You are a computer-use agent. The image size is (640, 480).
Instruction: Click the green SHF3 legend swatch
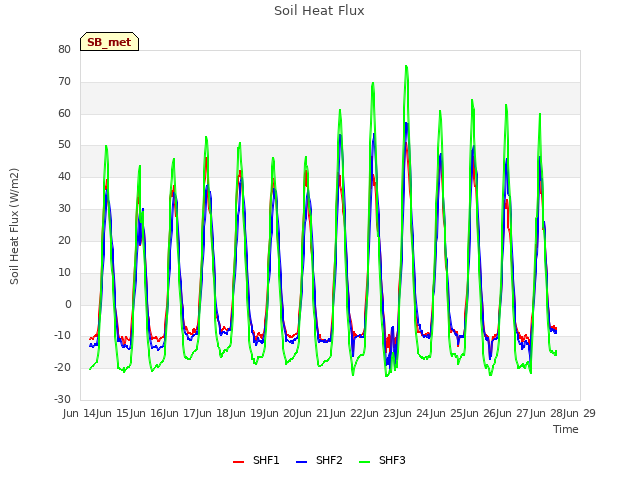tap(364, 462)
